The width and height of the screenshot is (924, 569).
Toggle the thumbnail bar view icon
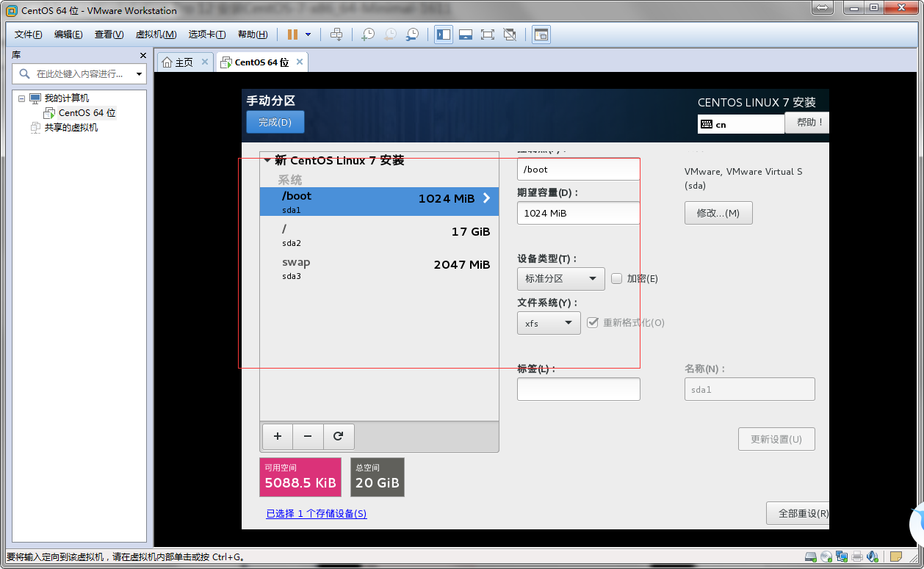click(x=466, y=35)
